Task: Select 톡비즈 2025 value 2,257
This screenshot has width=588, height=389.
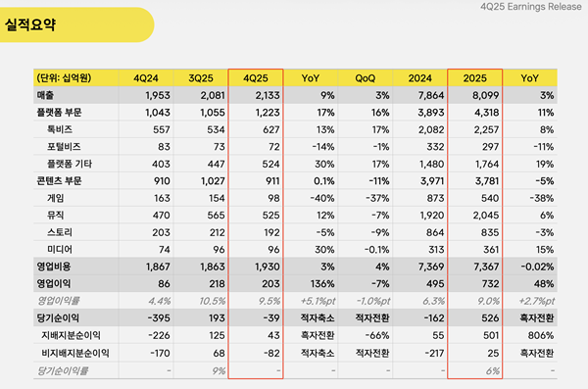Action: (x=486, y=129)
